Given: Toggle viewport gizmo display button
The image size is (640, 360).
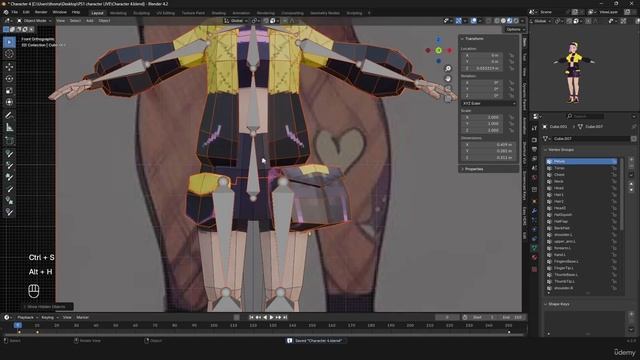Looking at the screenshot, I should tap(459, 21).
